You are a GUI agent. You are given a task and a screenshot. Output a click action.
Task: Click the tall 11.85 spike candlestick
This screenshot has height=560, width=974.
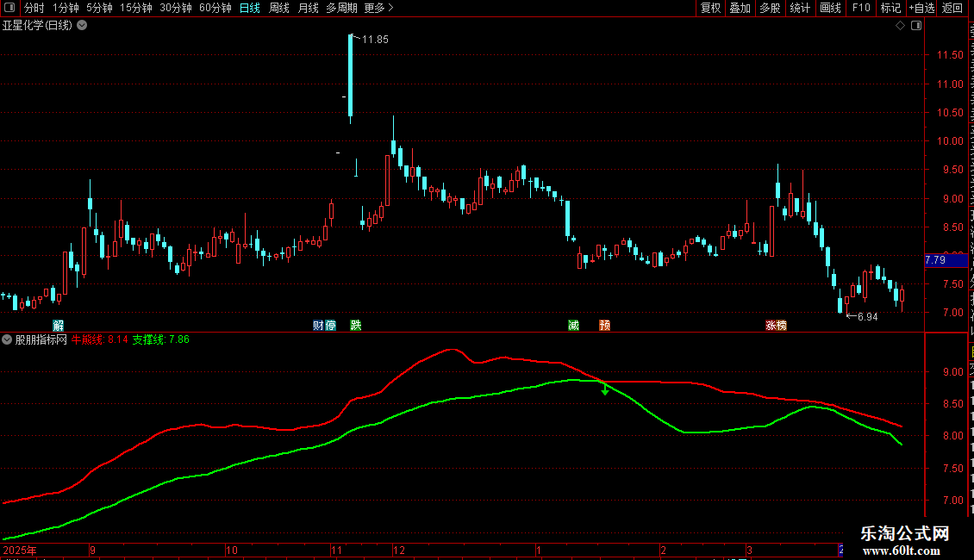(x=350, y=76)
